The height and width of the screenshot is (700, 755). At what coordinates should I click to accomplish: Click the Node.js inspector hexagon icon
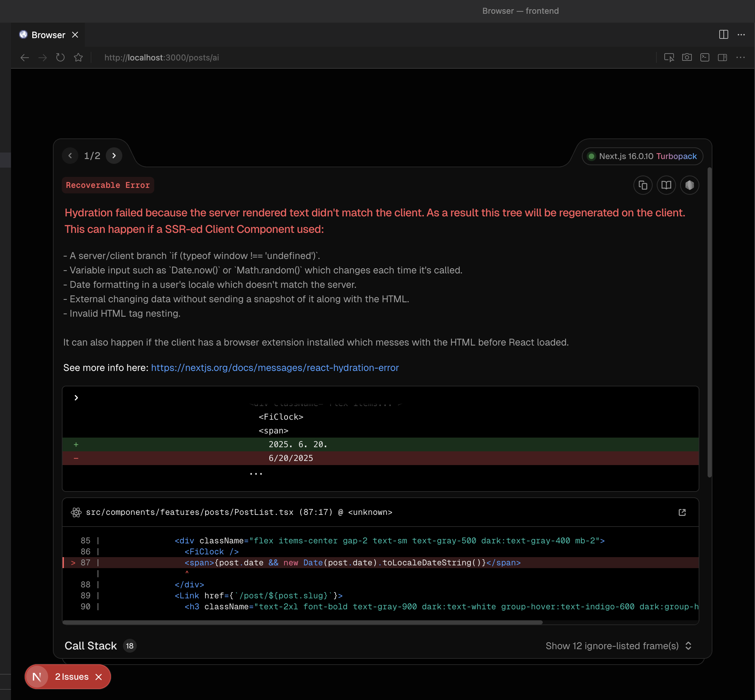coord(689,185)
